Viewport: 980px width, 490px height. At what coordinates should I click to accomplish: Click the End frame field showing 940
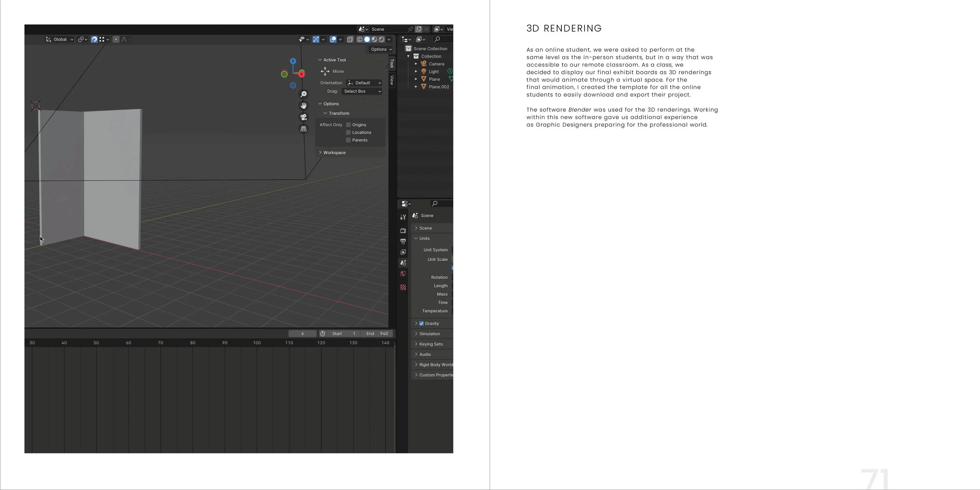click(x=377, y=334)
